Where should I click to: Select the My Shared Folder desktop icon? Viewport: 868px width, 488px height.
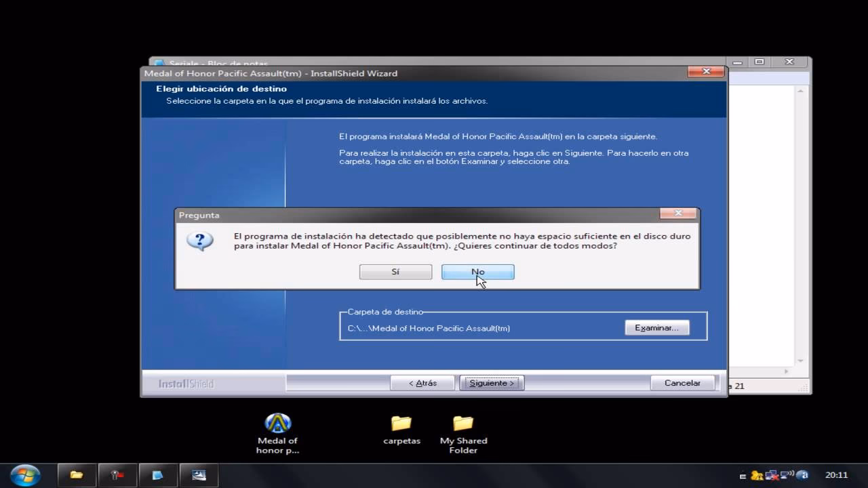point(463,434)
